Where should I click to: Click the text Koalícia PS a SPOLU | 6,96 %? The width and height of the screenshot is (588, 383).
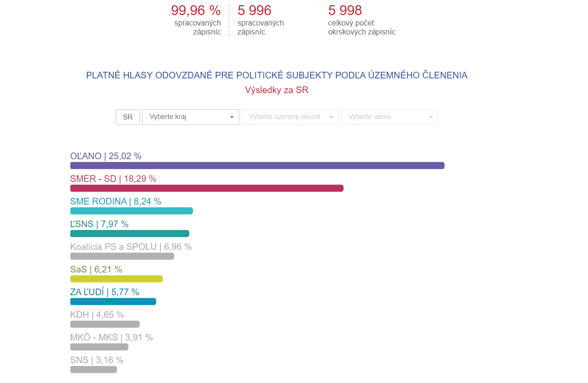click(131, 247)
